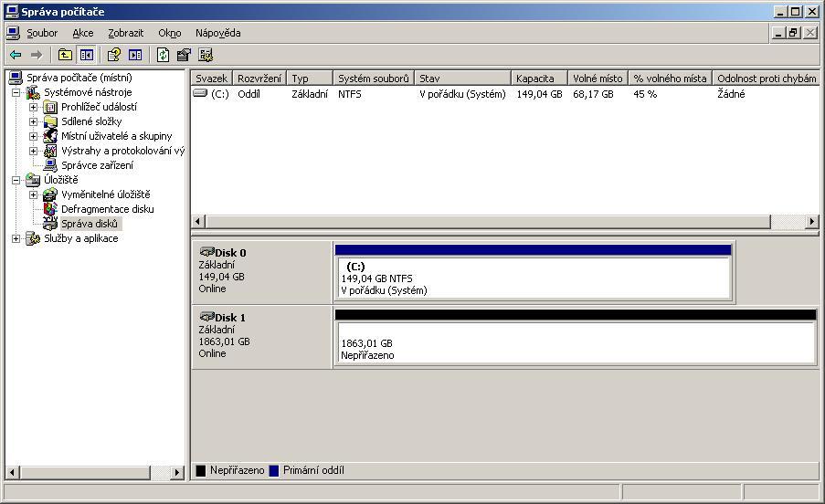Screen dimensions: 825x504
Task: Click the '68,17 GB' free space cell
Action: coord(593,94)
